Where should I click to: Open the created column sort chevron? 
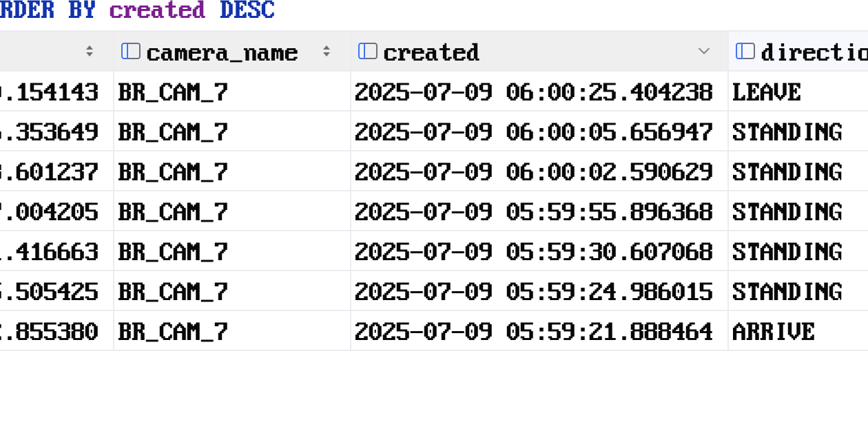[x=704, y=52]
